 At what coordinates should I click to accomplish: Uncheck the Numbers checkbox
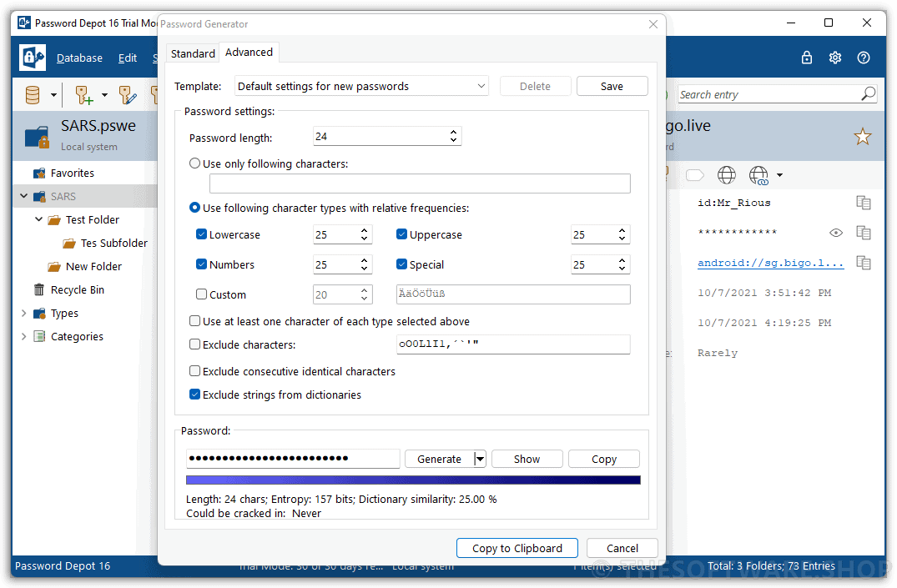point(201,264)
